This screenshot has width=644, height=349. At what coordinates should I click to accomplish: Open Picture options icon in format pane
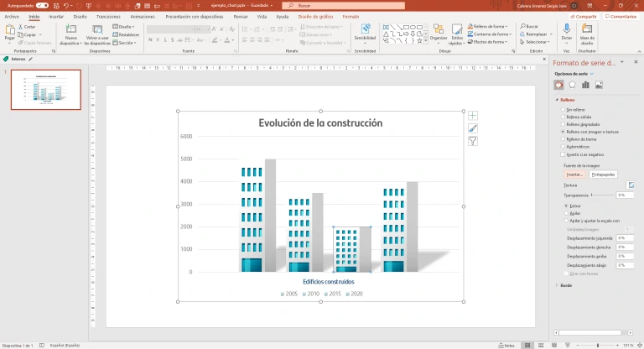click(x=599, y=84)
